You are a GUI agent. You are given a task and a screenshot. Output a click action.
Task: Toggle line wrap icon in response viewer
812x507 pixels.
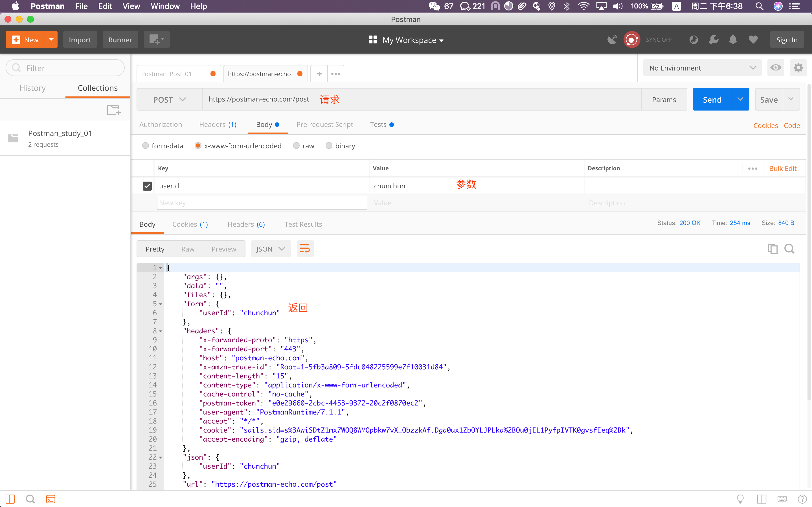click(x=305, y=249)
